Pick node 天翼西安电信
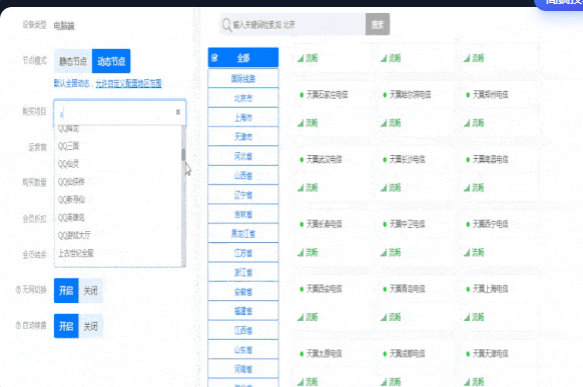Viewport: 583px width, 387px height. pos(324,289)
